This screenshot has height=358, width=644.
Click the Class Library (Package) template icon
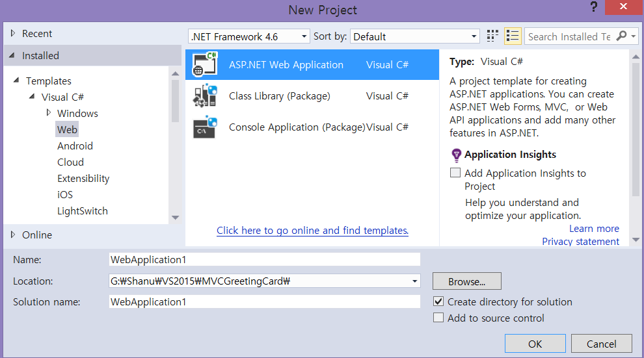click(205, 96)
